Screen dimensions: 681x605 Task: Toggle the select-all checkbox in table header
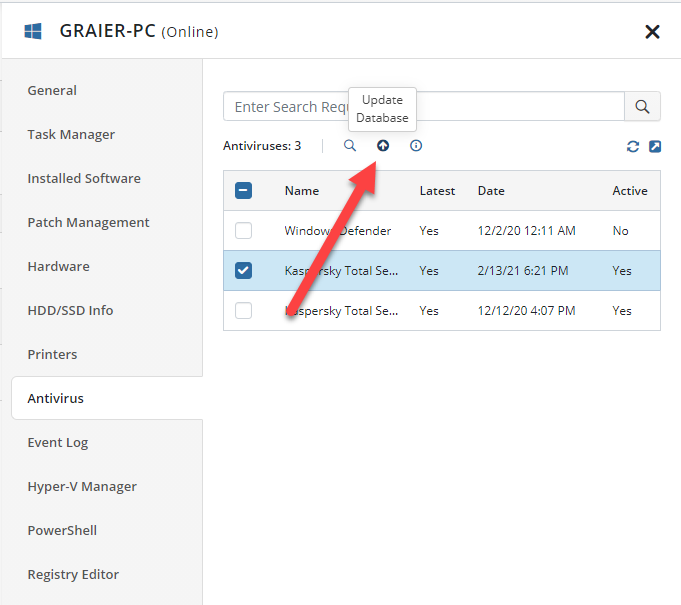(243, 190)
